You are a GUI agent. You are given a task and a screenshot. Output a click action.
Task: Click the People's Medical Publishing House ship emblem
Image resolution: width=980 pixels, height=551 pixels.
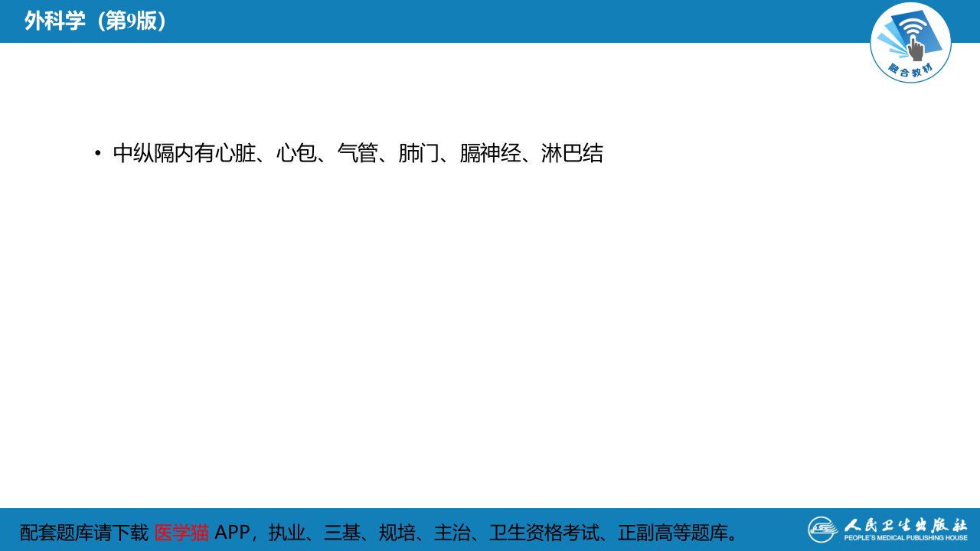click(825, 529)
